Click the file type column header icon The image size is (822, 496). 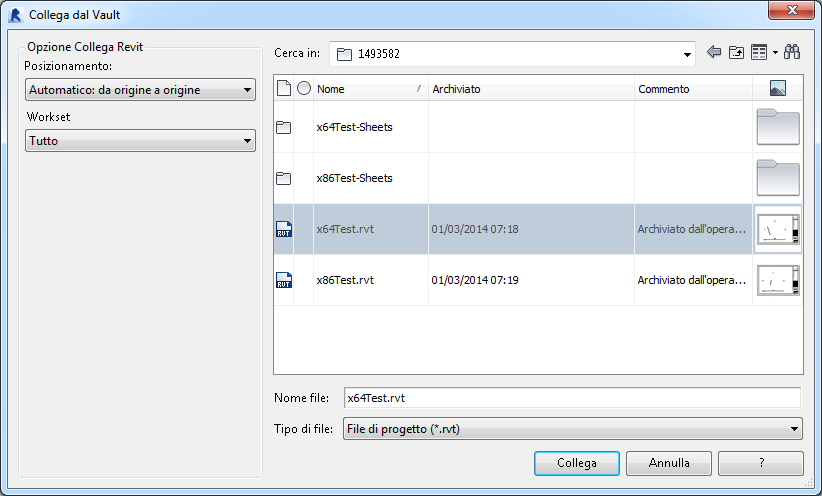coord(284,89)
